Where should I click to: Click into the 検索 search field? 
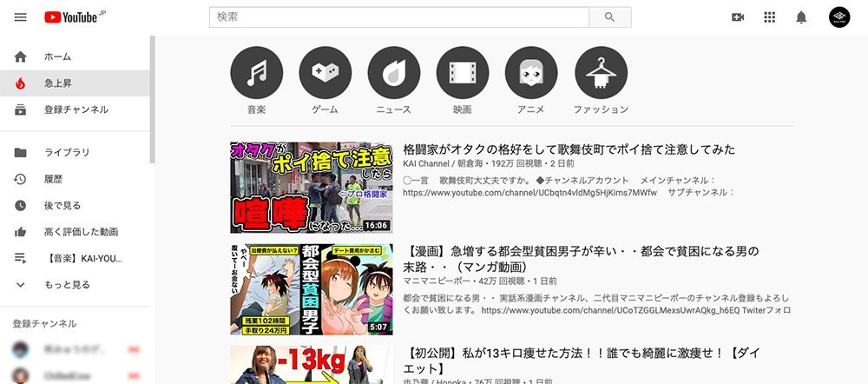tap(398, 17)
